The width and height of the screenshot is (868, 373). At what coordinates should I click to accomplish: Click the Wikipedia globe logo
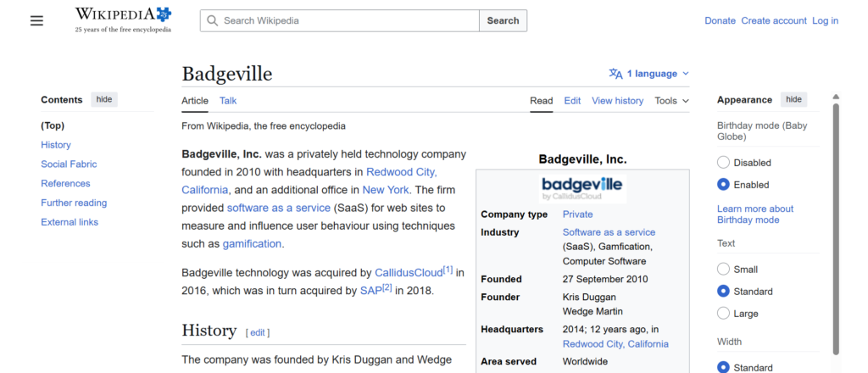click(163, 14)
